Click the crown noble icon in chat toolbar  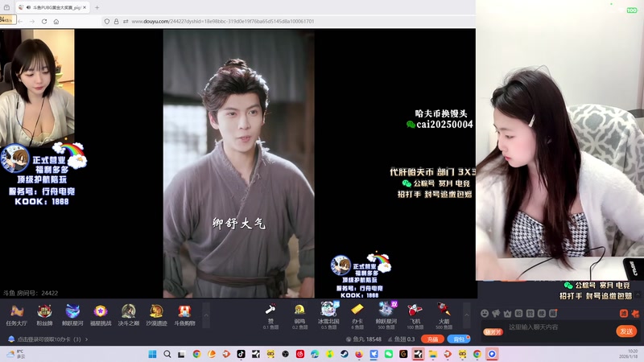point(507,313)
